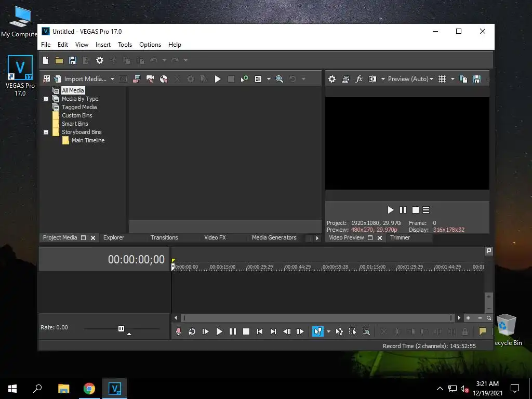
Task: Open Split Screen View dropdown arrow
Action: point(383,79)
